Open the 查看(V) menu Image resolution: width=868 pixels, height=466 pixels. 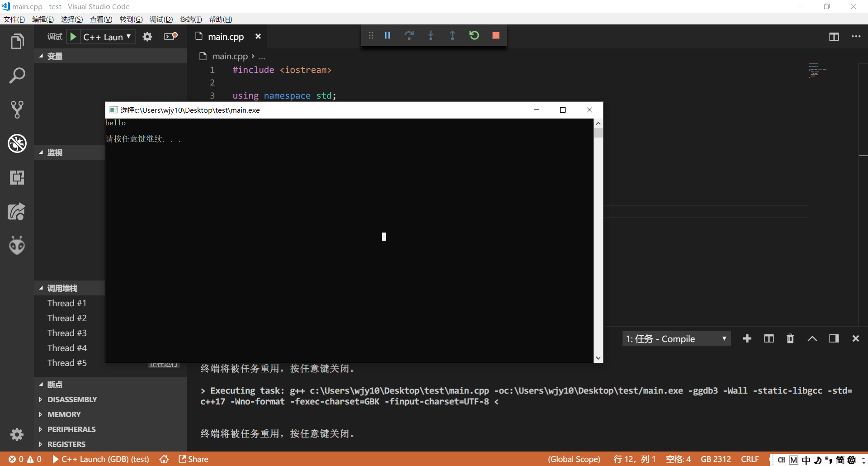point(101,19)
